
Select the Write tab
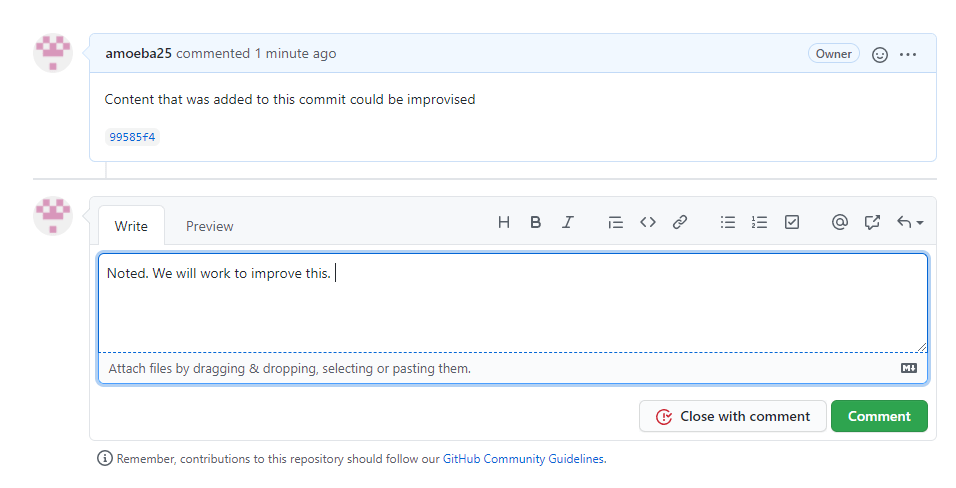(x=131, y=226)
